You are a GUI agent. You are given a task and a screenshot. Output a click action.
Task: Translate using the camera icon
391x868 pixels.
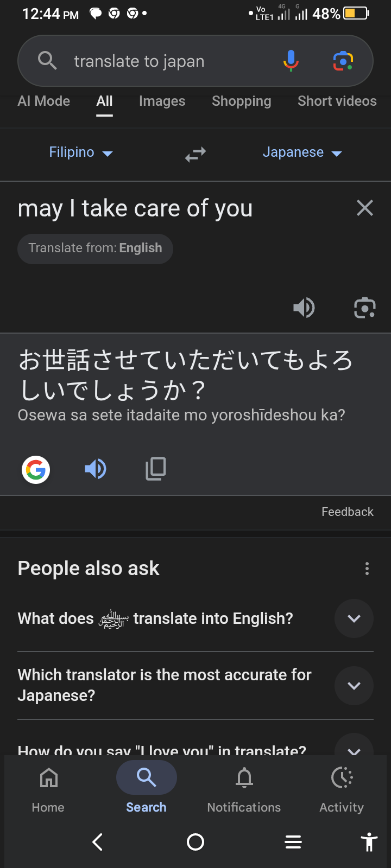(364, 308)
